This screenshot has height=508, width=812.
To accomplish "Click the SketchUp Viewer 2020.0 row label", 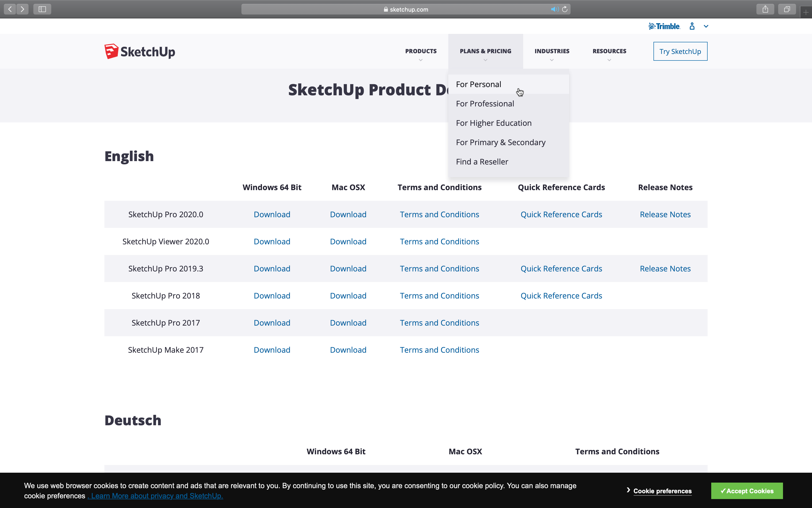I will click(x=166, y=242).
